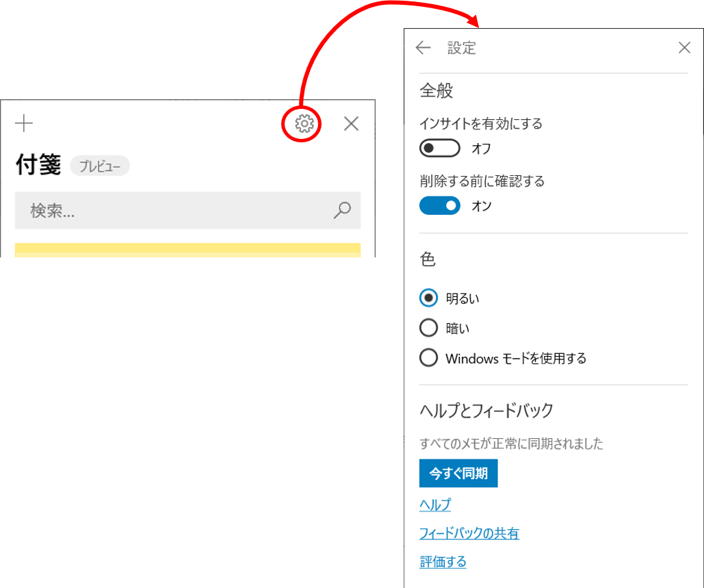Click the 今すぐ同期 button
Image resolution: width=704 pixels, height=588 pixels.
(458, 473)
